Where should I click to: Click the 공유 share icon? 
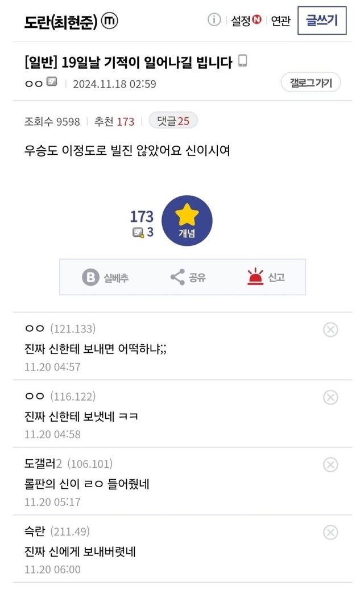[x=177, y=277]
